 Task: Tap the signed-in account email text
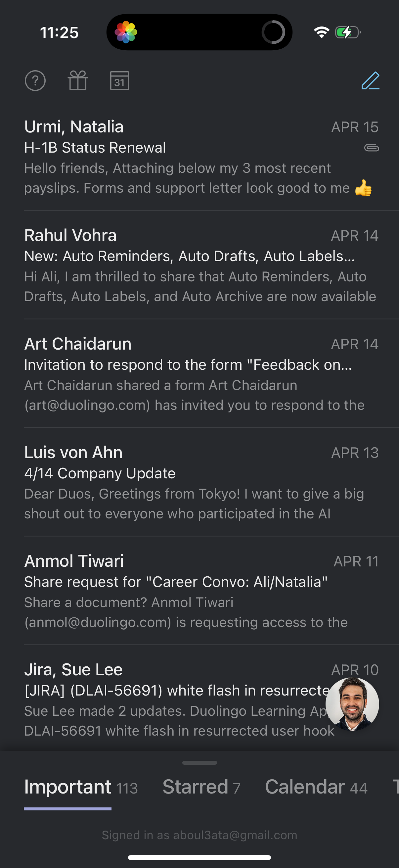tap(199, 835)
